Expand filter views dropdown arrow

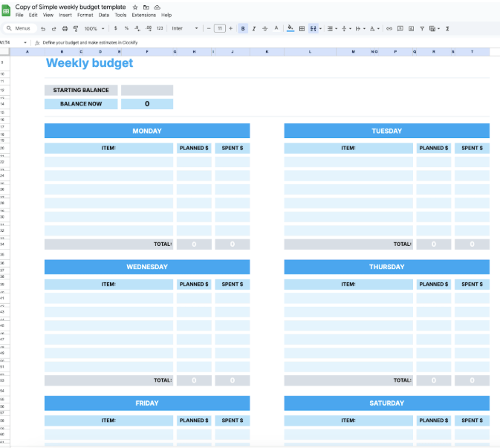tap(439, 29)
